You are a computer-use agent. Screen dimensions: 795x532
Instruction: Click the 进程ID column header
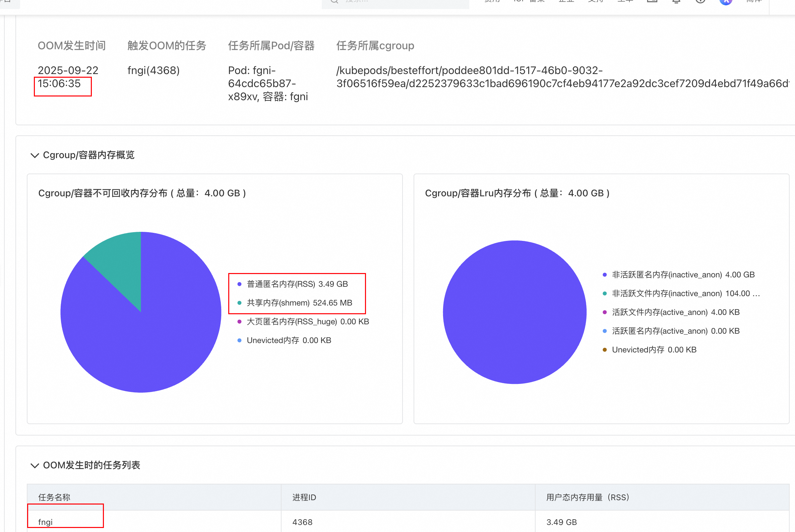pyautogui.click(x=304, y=497)
